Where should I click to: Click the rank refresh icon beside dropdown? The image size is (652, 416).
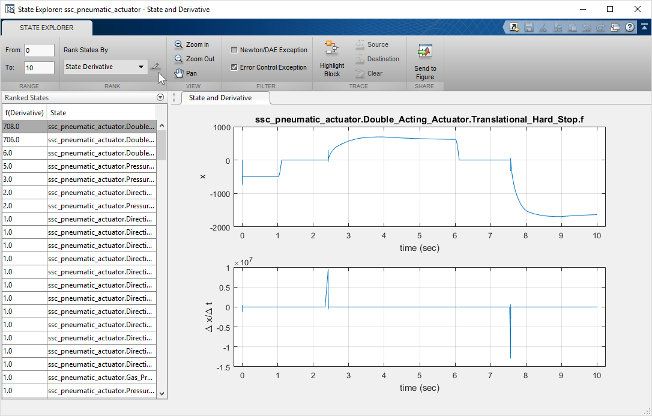pyautogui.click(x=155, y=67)
